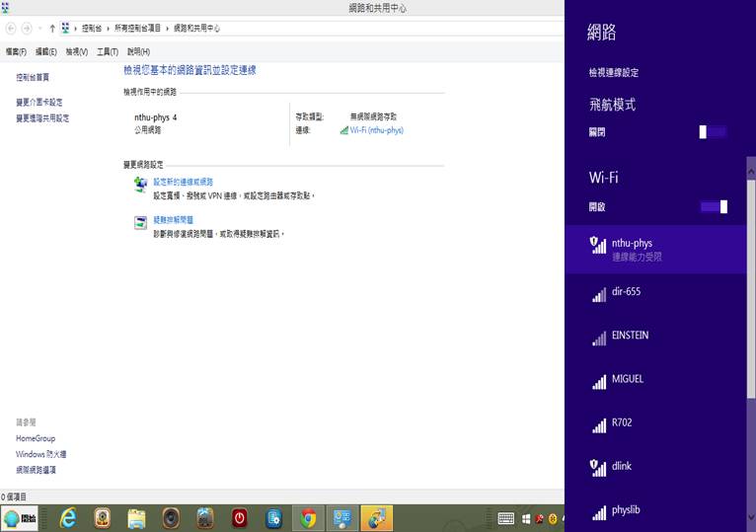Screen dimensions: 756x532
Task: Click the red power icon in taskbar
Action: [239, 517]
